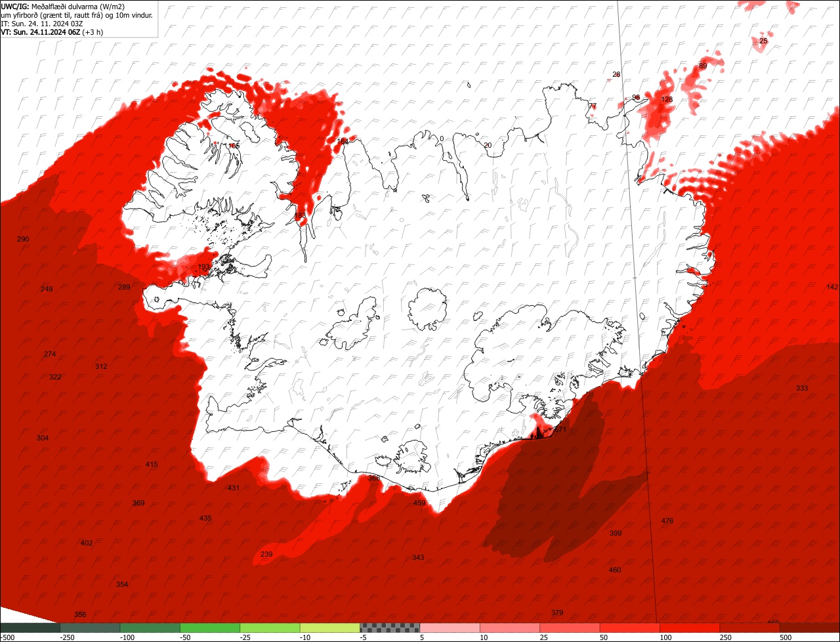Click the map value 415
Image resolution: width=840 pixels, height=642 pixels.
pyautogui.click(x=152, y=464)
